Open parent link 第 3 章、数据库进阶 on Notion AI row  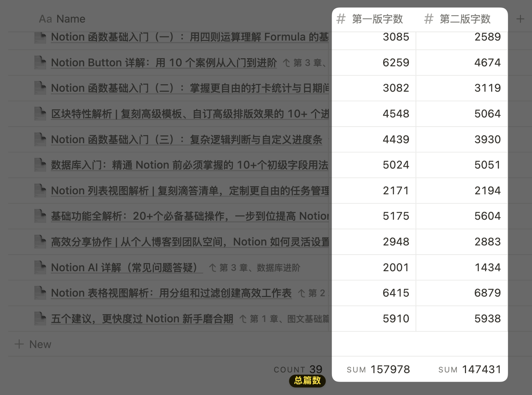(x=254, y=268)
